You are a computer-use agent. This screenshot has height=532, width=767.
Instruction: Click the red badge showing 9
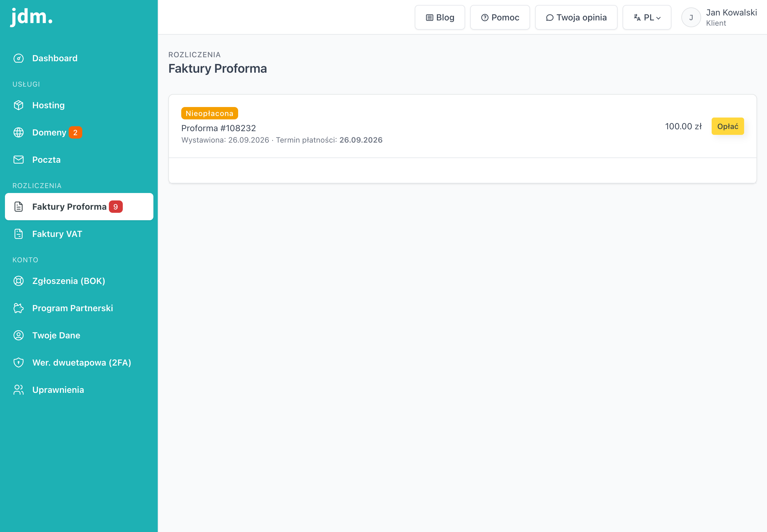(116, 207)
